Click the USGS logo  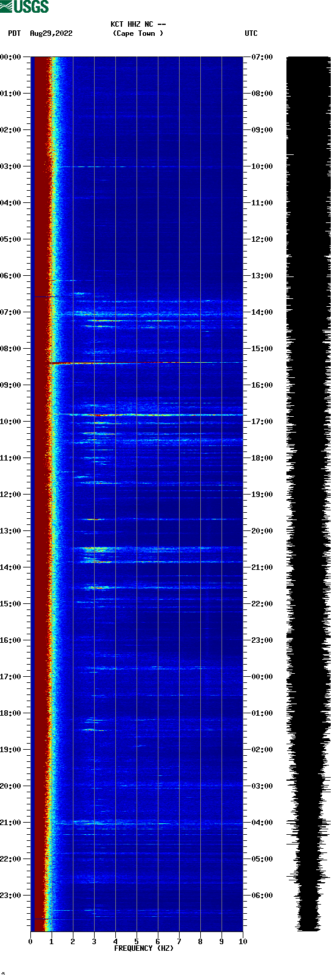24,7
